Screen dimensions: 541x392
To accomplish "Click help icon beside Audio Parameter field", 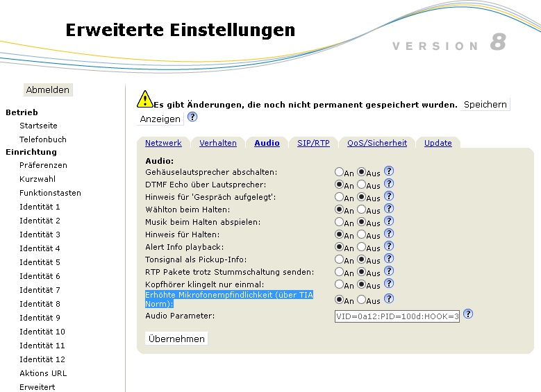I will point(468,314).
